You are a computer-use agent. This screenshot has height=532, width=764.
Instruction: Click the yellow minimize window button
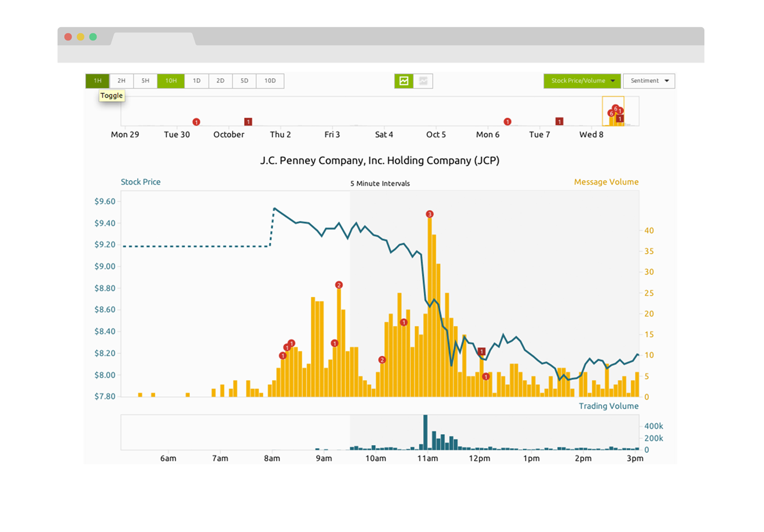[80, 36]
